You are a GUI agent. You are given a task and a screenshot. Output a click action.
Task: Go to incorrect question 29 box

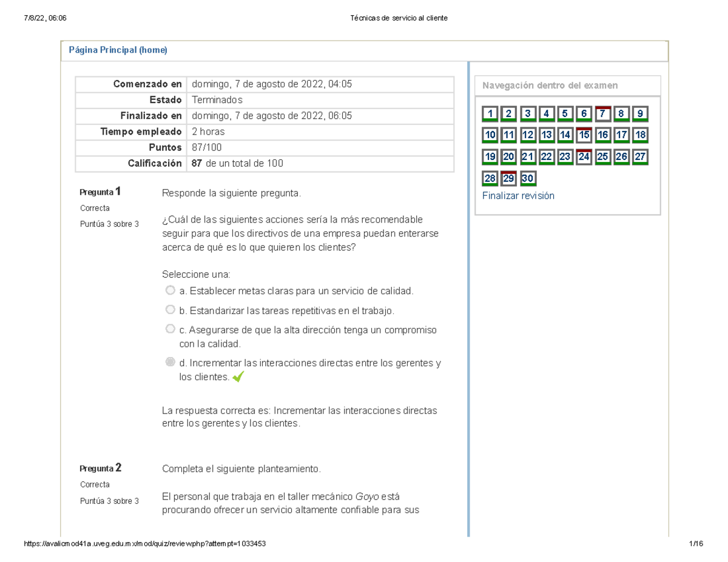(509, 179)
